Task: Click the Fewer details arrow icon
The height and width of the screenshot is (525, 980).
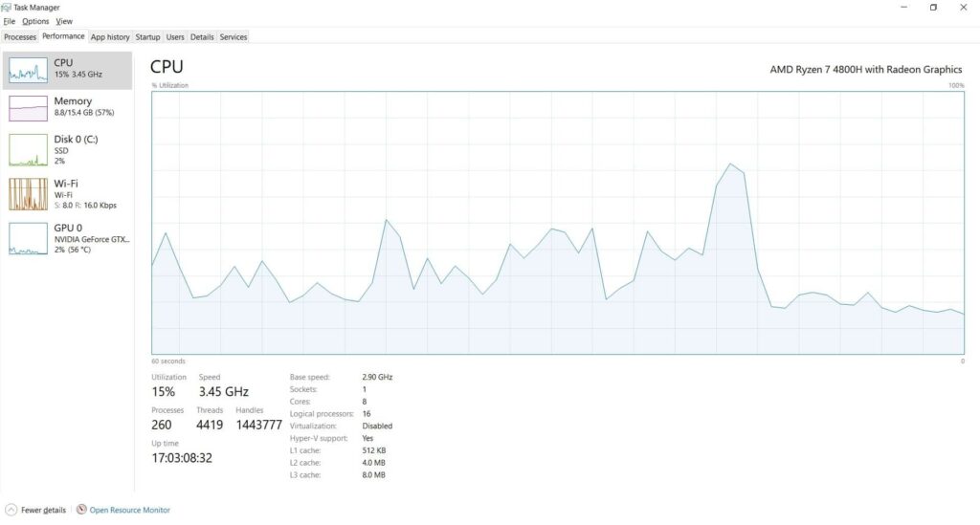Action: point(11,510)
